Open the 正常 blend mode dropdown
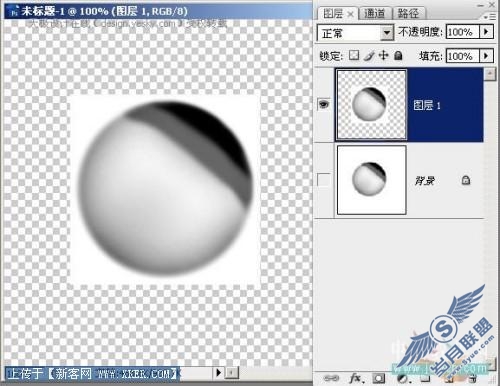500x386 pixels. (x=355, y=33)
